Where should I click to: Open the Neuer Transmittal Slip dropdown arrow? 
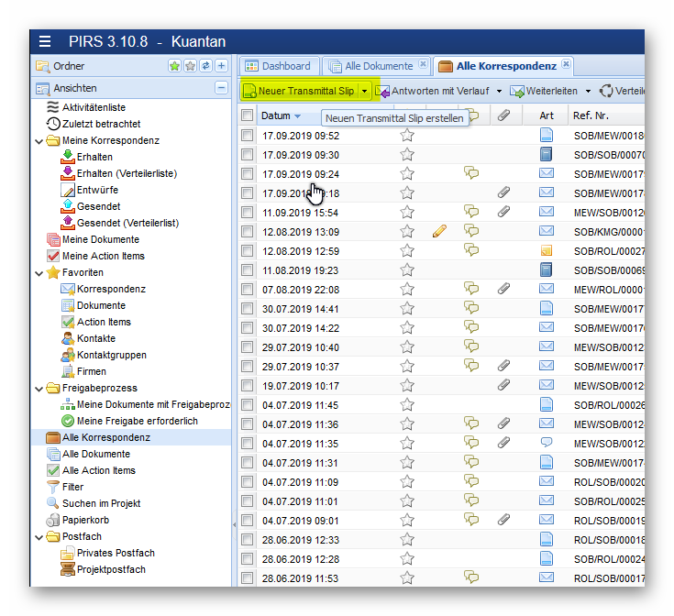364,91
